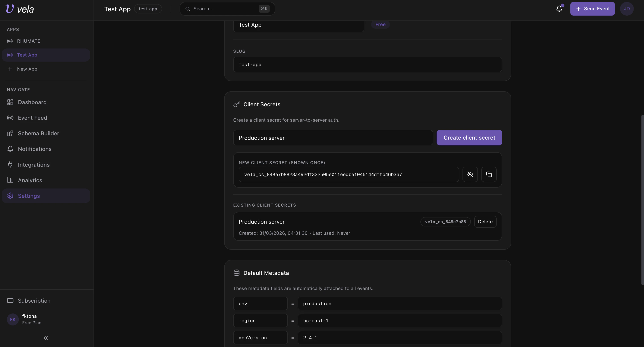Click the Settings gear icon
The image size is (644, 347).
point(10,196)
